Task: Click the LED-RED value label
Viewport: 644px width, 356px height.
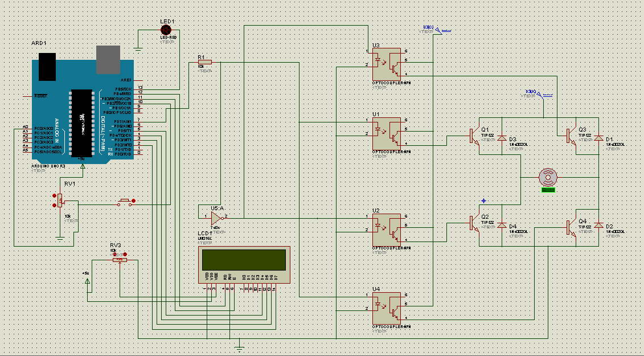Action: click(169, 38)
